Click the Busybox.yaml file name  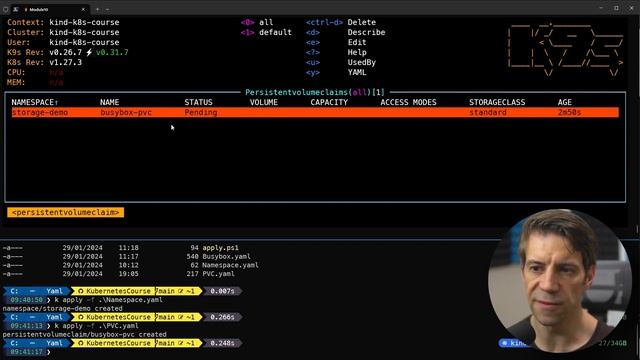point(227,256)
